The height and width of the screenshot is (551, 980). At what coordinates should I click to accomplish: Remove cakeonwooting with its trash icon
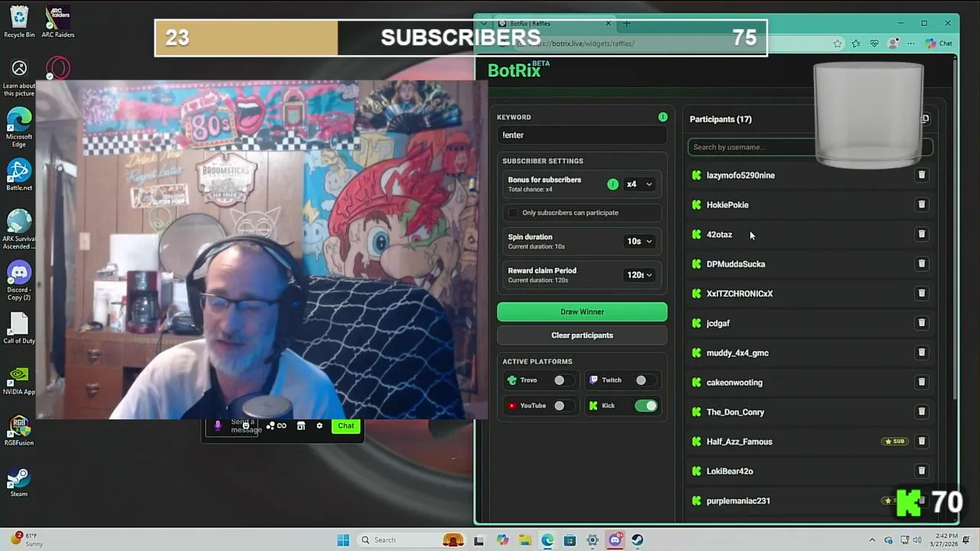click(922, 382)
